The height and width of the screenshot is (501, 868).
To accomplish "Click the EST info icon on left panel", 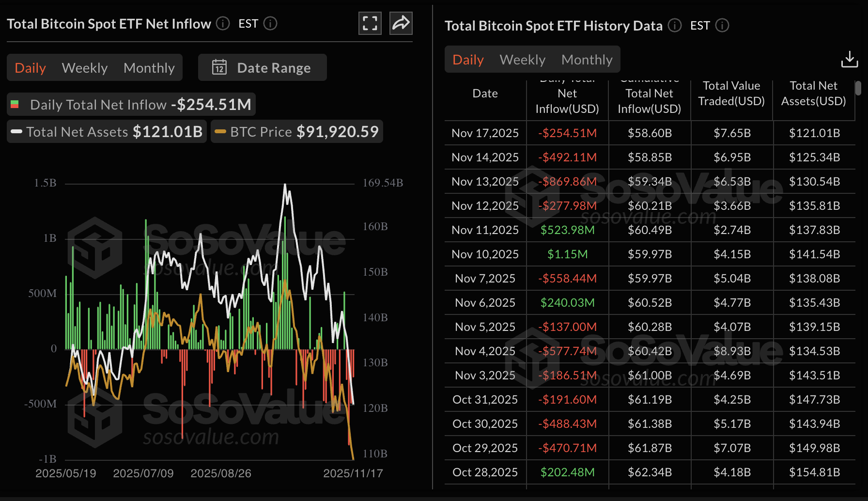I will click(x=270, y=23).
